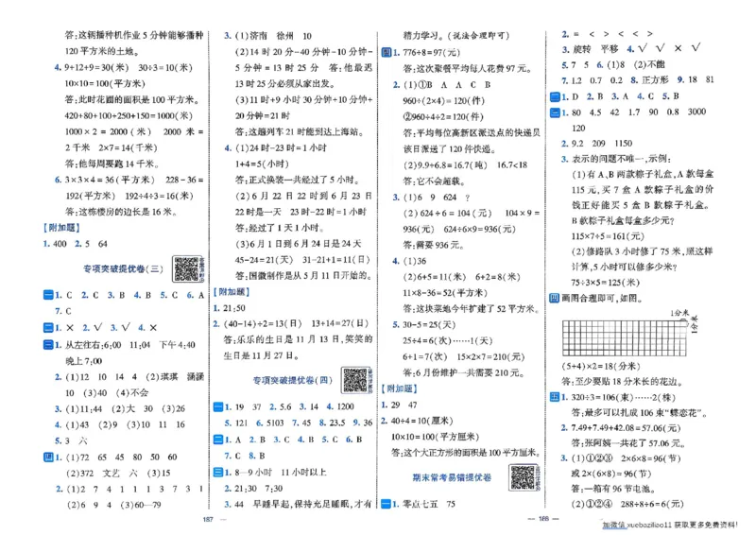Screen dimensions: 756x535
Task: Select the line 答:张阿姨一共花了57.06元。
Action: [629, 443]
